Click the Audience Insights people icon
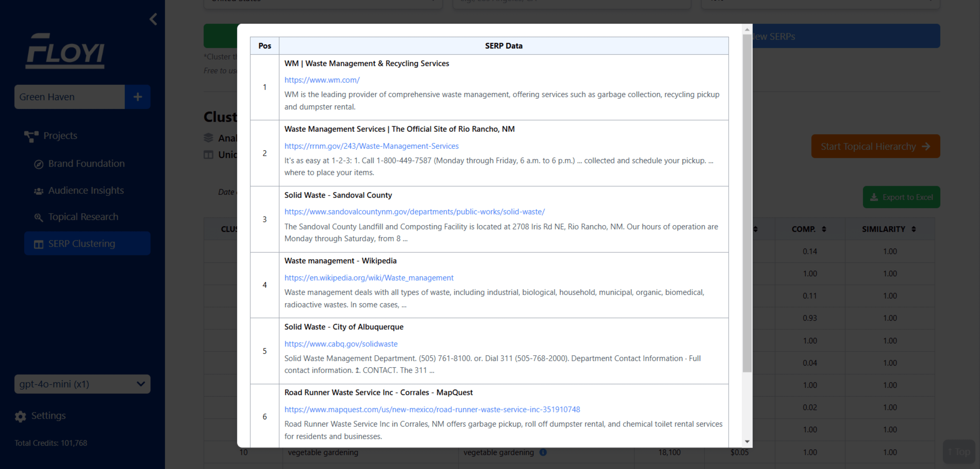This screenshot has height=469, width=980. 38,191
